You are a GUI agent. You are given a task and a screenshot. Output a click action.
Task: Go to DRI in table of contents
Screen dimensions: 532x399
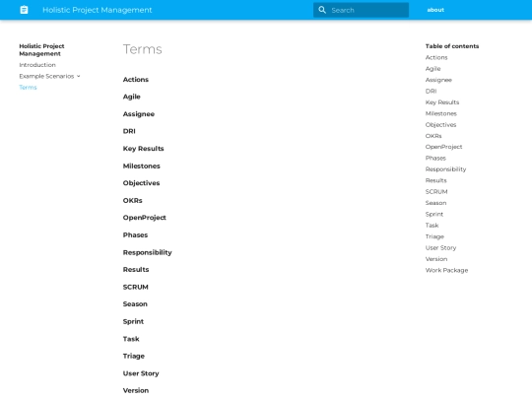pos(431,91)
